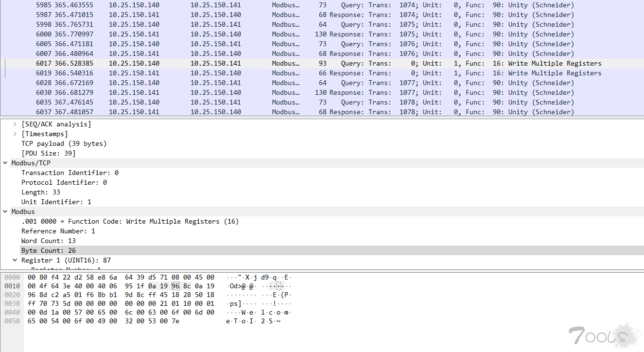Viewport: 644px width, 352px height.
Task: Click the hex offset 0020 row
Action: (12, 295)
